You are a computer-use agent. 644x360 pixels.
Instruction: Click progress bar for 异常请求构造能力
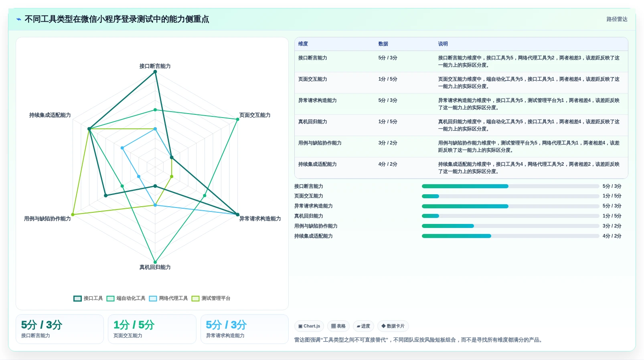pos(510,206)
